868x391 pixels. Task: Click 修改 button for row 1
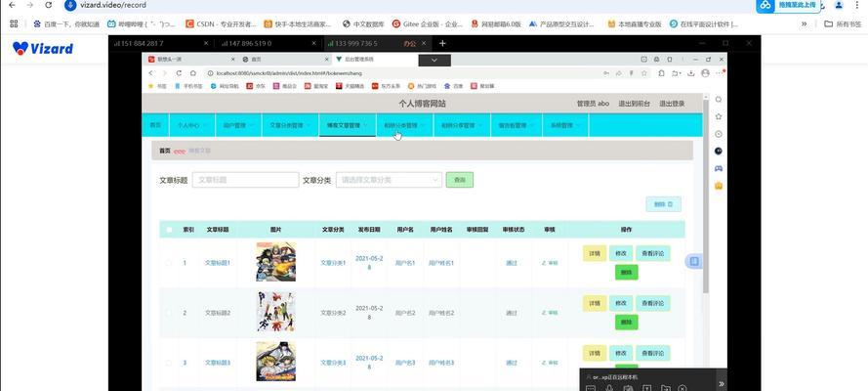pos(621,253)
